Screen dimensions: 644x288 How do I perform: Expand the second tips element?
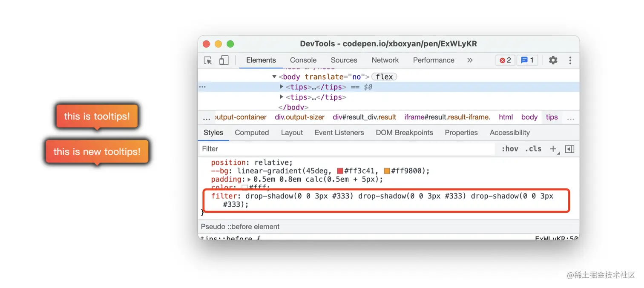pos(282,97)
